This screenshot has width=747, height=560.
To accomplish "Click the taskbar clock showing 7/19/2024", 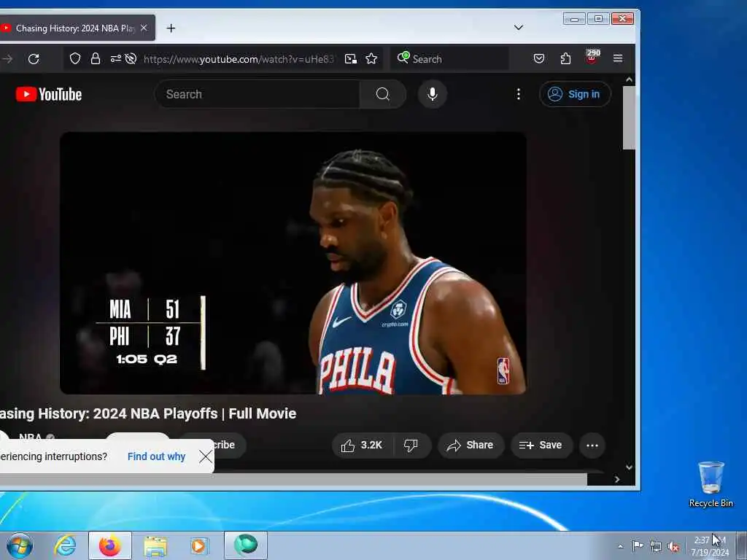I will pyautogui.click(x=710, y=546).
